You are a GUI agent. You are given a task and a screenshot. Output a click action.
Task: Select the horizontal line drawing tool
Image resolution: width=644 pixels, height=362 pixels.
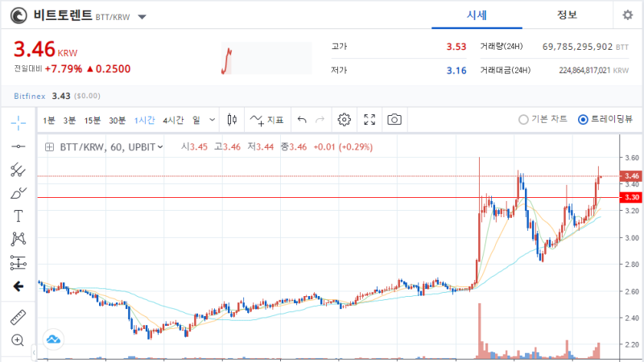pos(18,146)
